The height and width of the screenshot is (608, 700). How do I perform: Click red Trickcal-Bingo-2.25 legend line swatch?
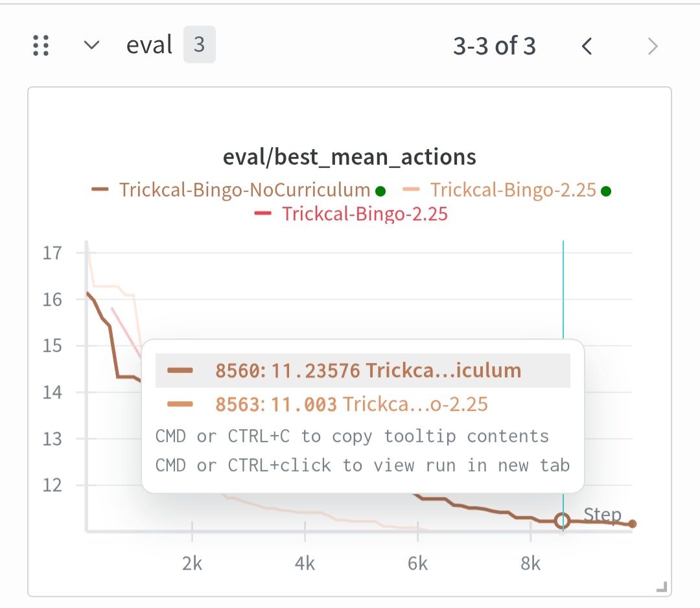tap(263, 214)
